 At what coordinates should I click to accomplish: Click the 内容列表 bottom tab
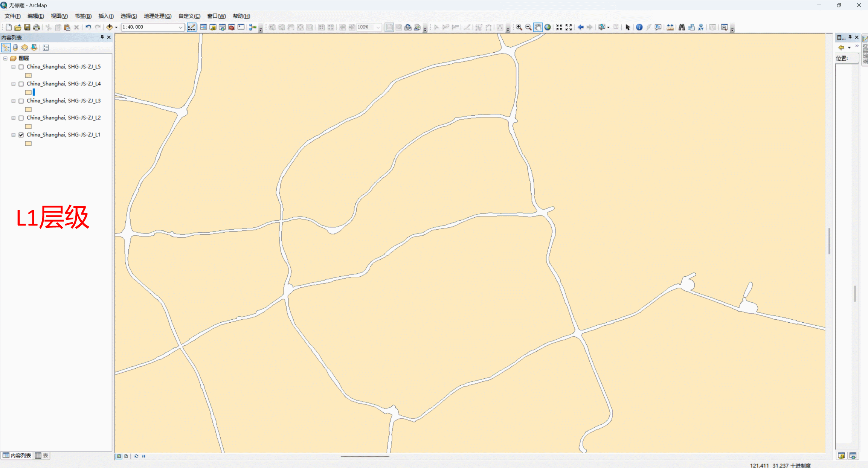pos(17,456)
